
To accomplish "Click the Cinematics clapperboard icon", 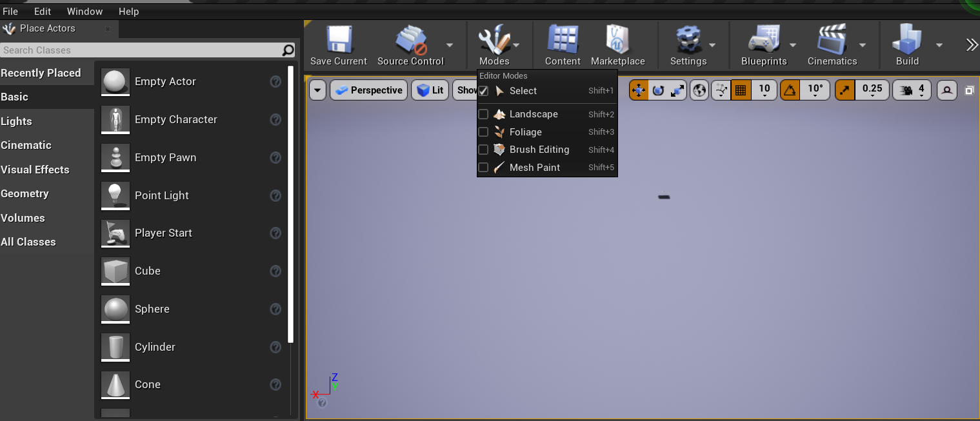I will tap(832, 40).
